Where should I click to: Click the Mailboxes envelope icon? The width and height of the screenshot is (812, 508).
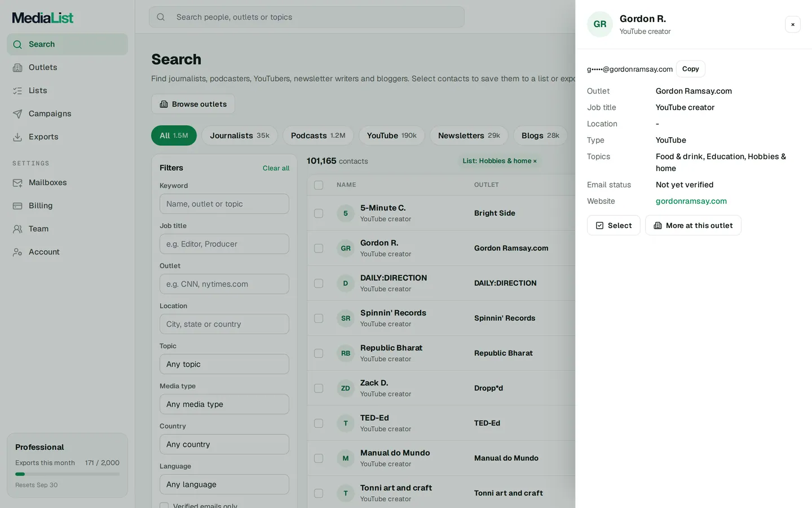point(17,183)
